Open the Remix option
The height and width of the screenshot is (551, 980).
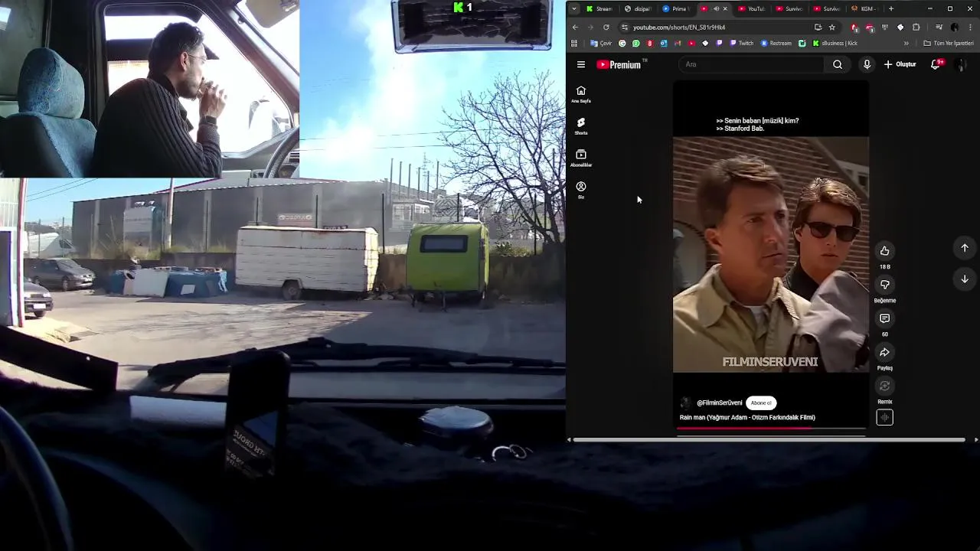884,386
